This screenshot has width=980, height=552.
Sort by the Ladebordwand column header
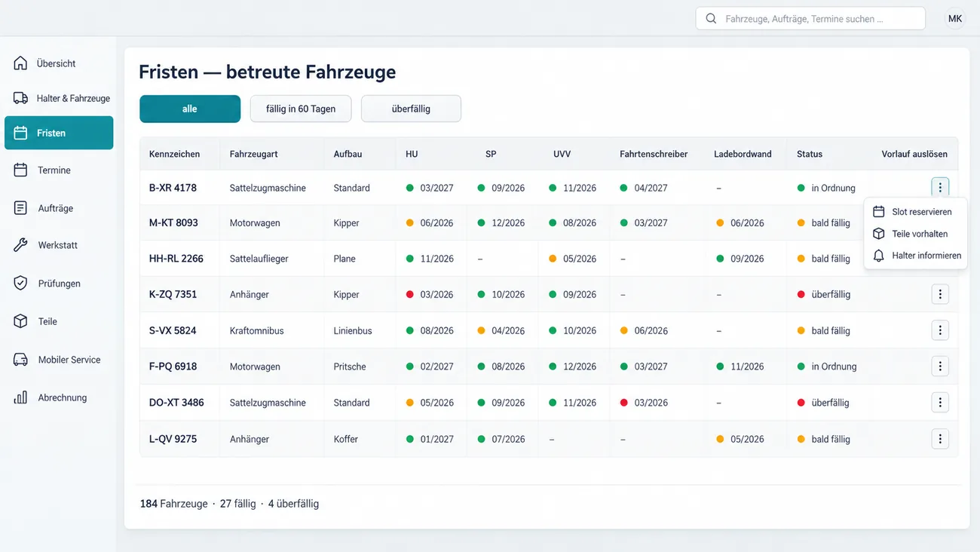[743, 154]
